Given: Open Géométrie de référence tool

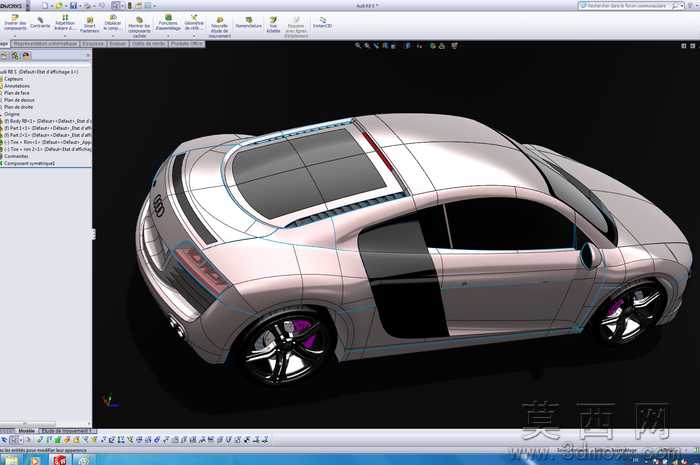Looking at the screenshot, I should 194,22.
